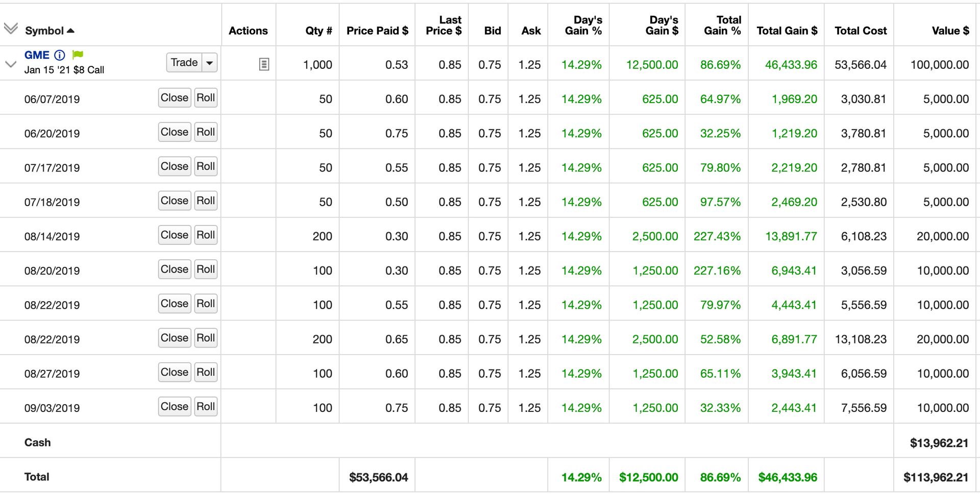The image size is (980, 496).
Task: Sort by the Day's Gain % header
Action: coord(583,26)
